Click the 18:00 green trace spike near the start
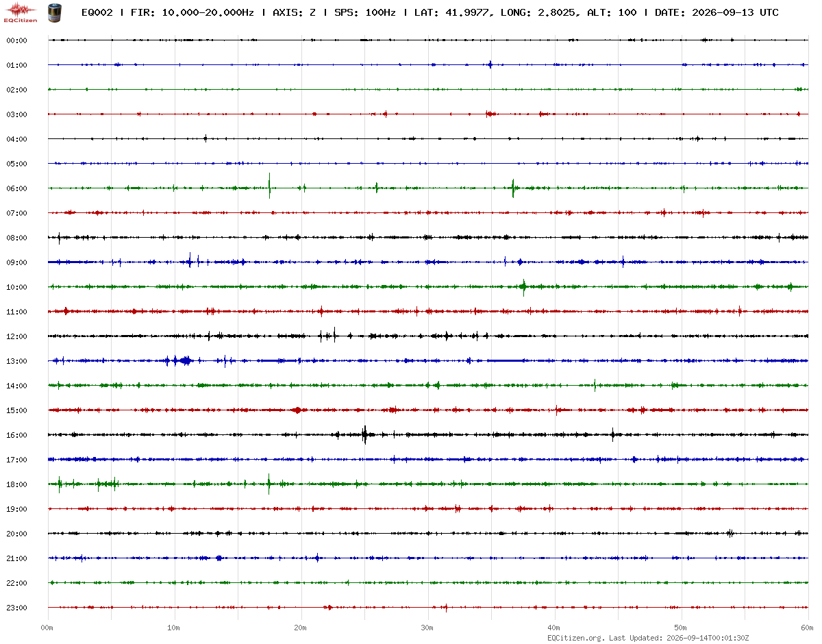Viewport: 822px width, 644px height. (x=60, y=484)
